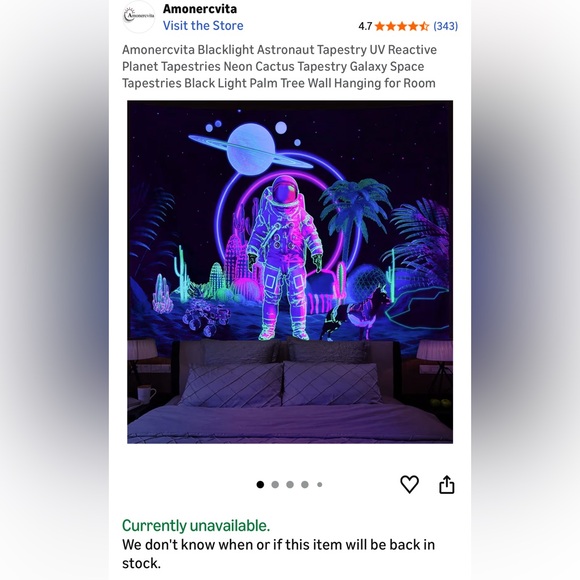Viewport: 580px width, 580px height.
Task: Click the 4.7 rating number
Action: [365, 26]
